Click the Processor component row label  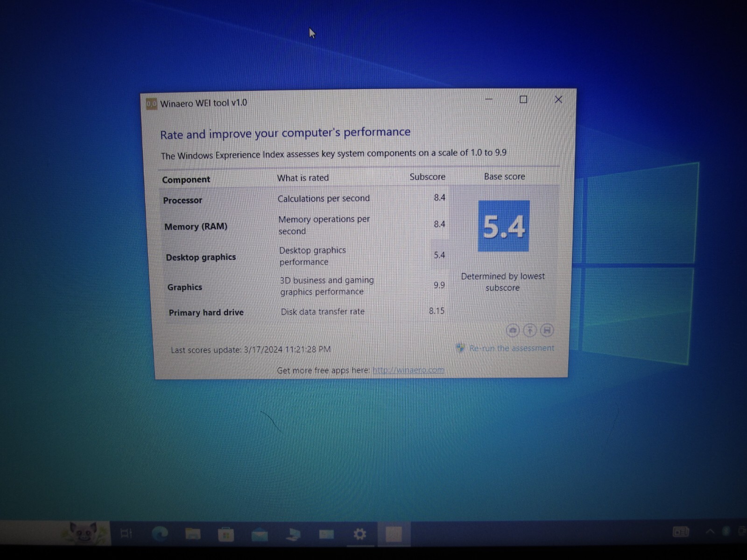coord(183,200)
